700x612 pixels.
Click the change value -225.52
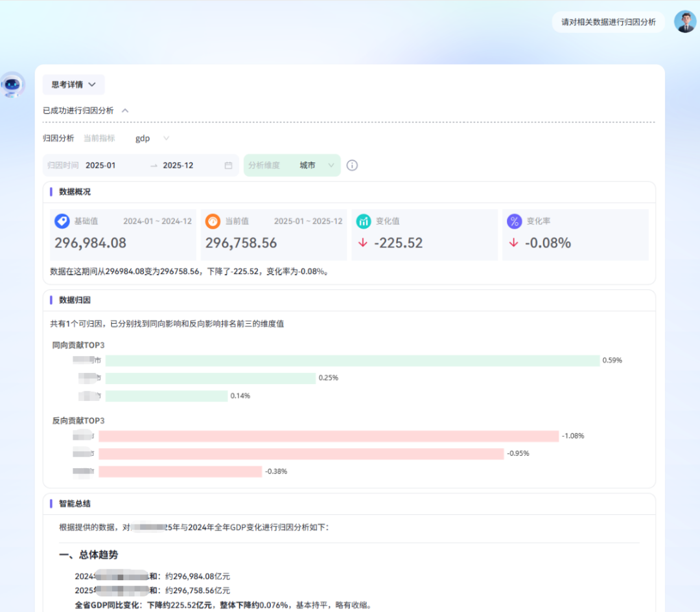398,243
